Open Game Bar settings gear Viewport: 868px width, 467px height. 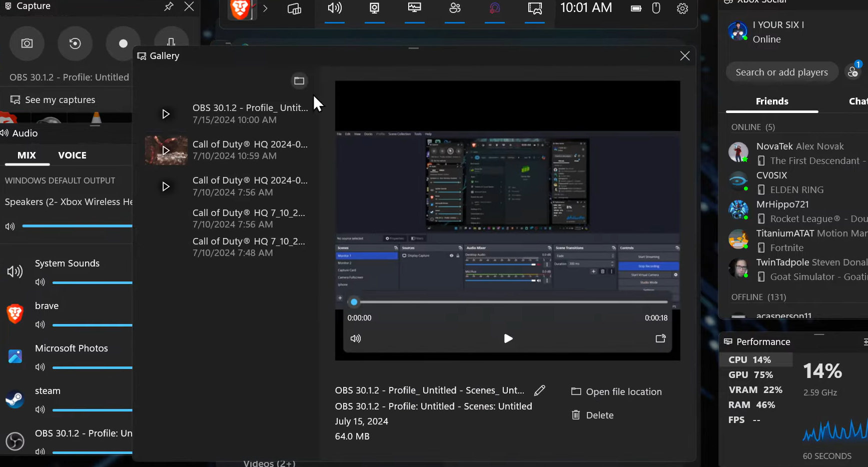682,8
